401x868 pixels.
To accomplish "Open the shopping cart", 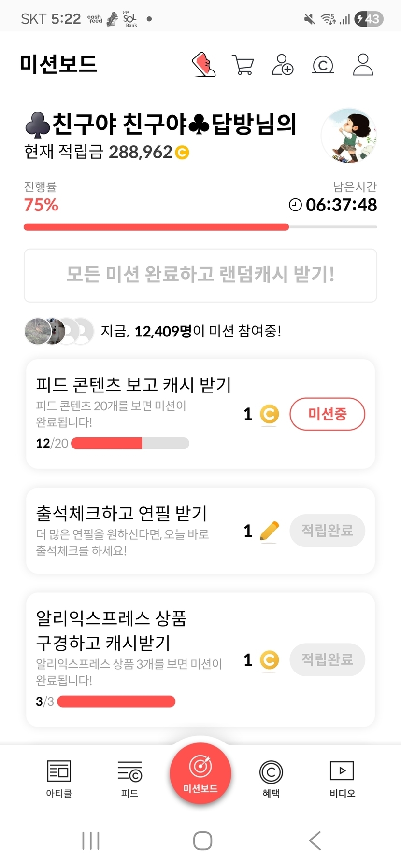I will pyautogui.click(x=243, y=65).
